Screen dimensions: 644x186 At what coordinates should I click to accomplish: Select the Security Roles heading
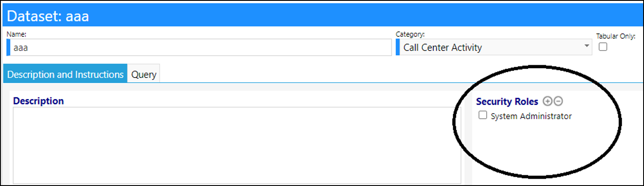[x=507, y=102]
